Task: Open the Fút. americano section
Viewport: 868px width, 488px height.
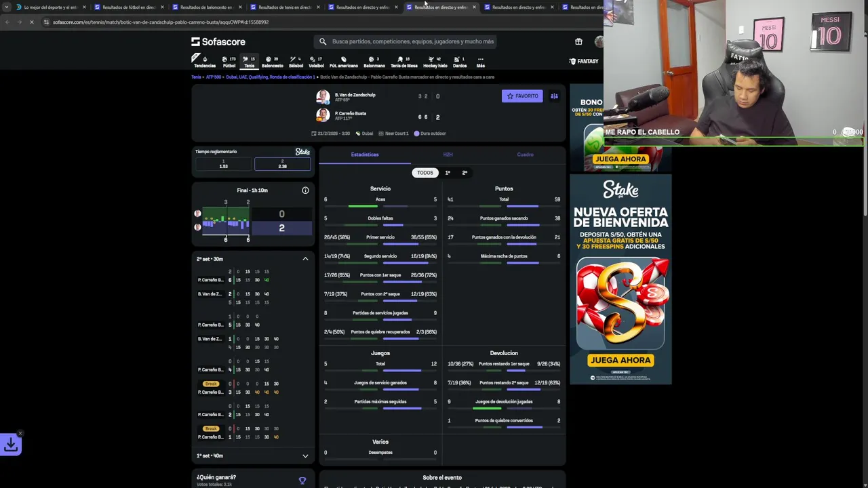Action: pyautogui.click(x=343, y=62)
